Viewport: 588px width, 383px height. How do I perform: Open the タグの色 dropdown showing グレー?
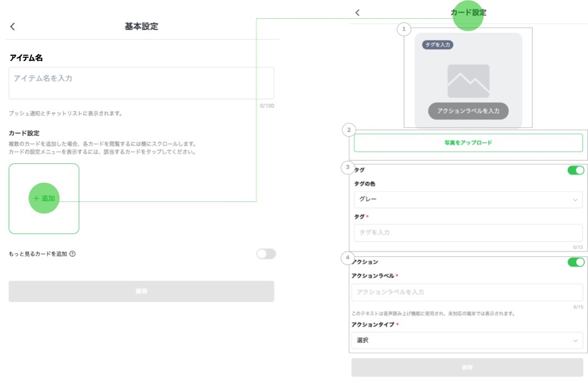pyautogui.click(x=468, y=200)
